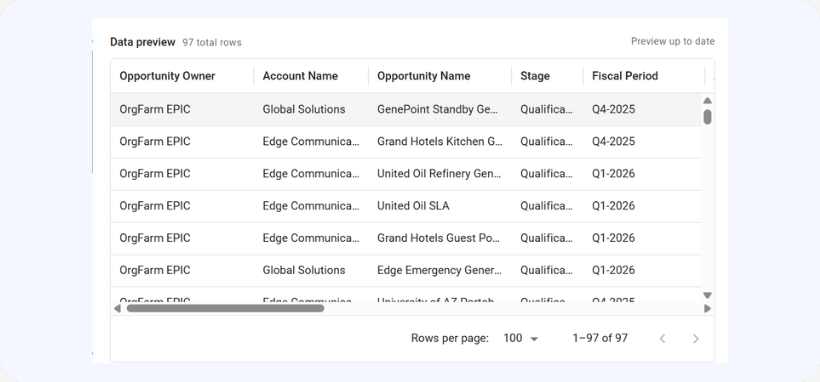Viewport: 820px width, 382px height.
Task: Click Q4-2025 in Grand Hotels Kitchen row
Action: tap(613, 141)
